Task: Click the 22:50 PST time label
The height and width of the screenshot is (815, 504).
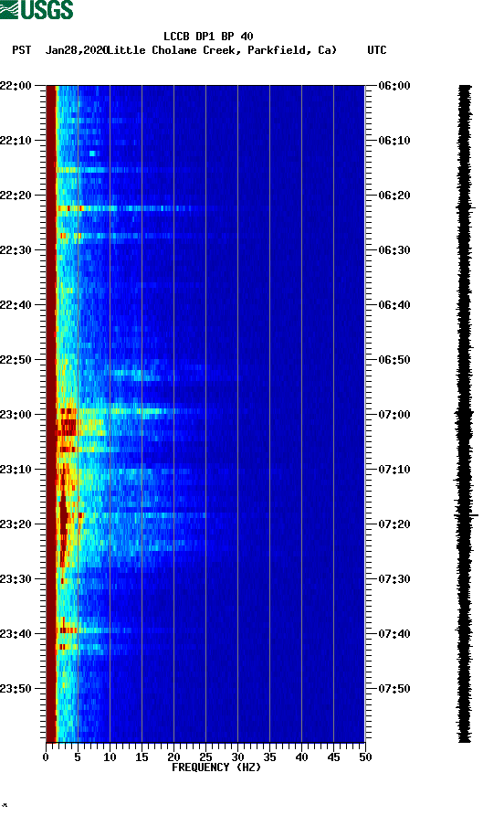Action: point(16,360)
